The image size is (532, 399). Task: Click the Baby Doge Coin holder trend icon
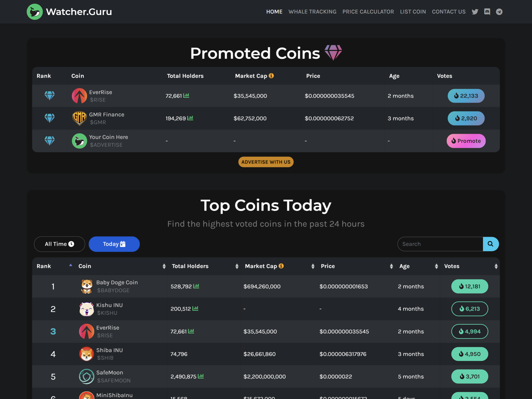[x=196, y=286]
